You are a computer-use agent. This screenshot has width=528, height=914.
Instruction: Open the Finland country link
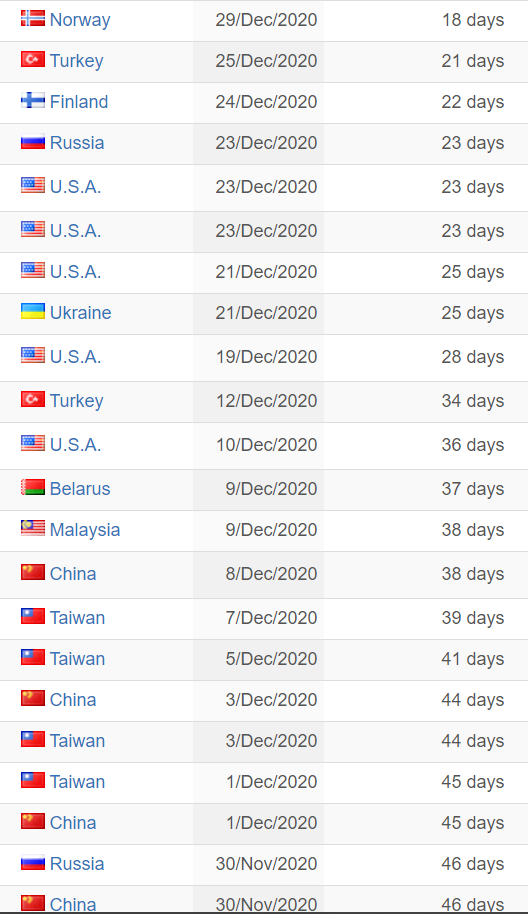pyautogui.click(x=79, y=102)
